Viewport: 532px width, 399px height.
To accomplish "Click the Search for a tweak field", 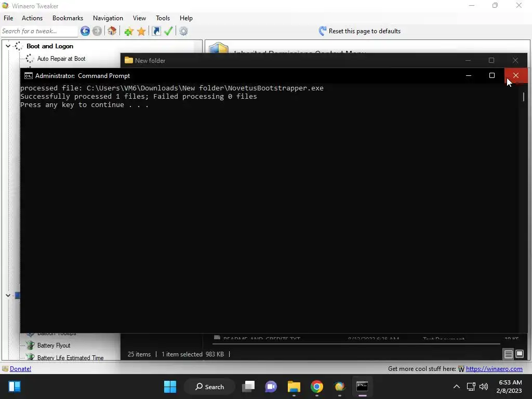I will tap(39, 31).
